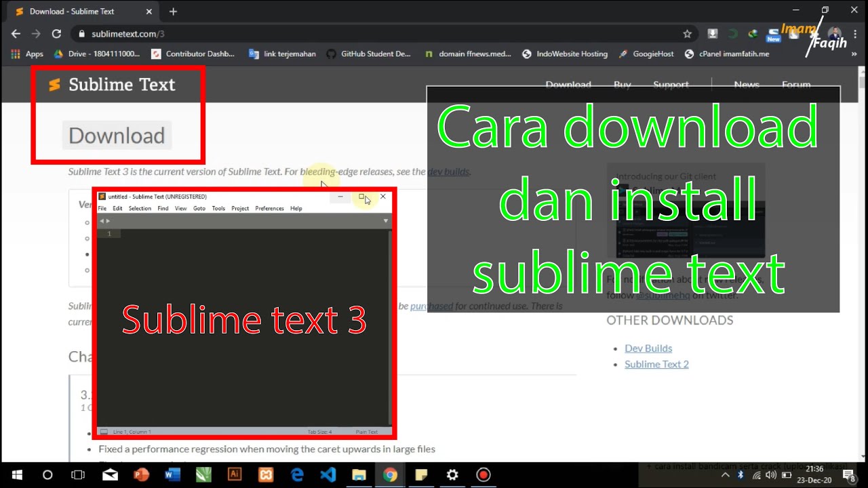Open the link terjemahan bookmark
Image resolution: width=868 pixels, height=488 pixels.
[x=283, y=54]
